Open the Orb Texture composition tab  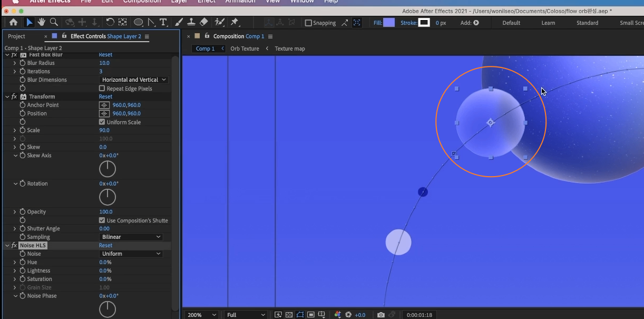click(x=245, y=49)
